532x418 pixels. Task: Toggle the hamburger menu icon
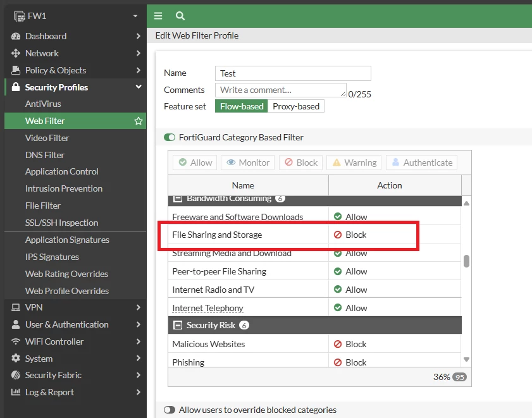(x=158, y=16)
